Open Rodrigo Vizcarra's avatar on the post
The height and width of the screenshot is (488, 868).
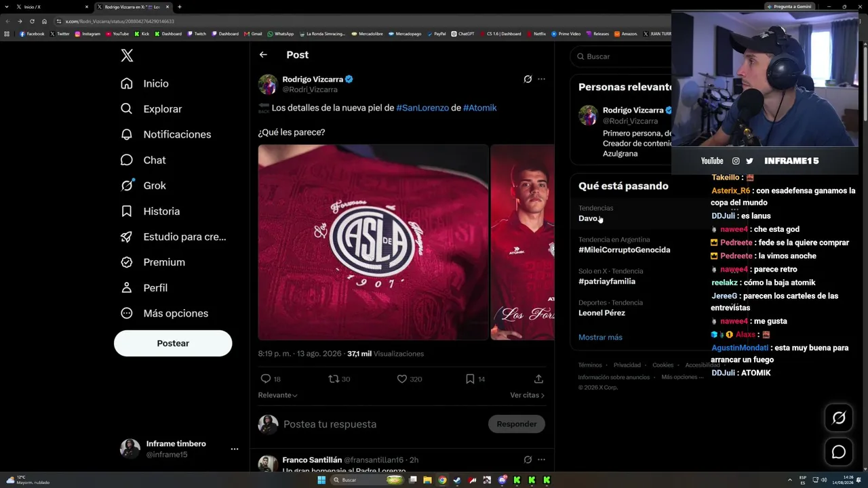coord(268,84)
